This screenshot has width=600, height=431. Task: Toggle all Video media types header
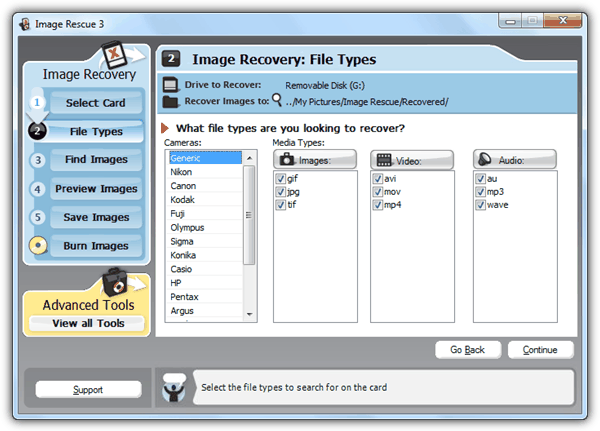pos(412,160)
